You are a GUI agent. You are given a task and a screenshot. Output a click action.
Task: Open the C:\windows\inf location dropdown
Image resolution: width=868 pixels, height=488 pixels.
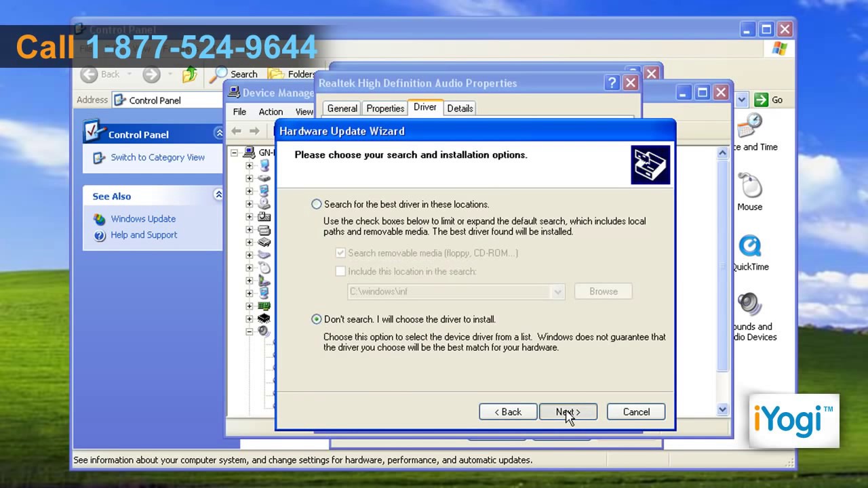coord(557,291)
